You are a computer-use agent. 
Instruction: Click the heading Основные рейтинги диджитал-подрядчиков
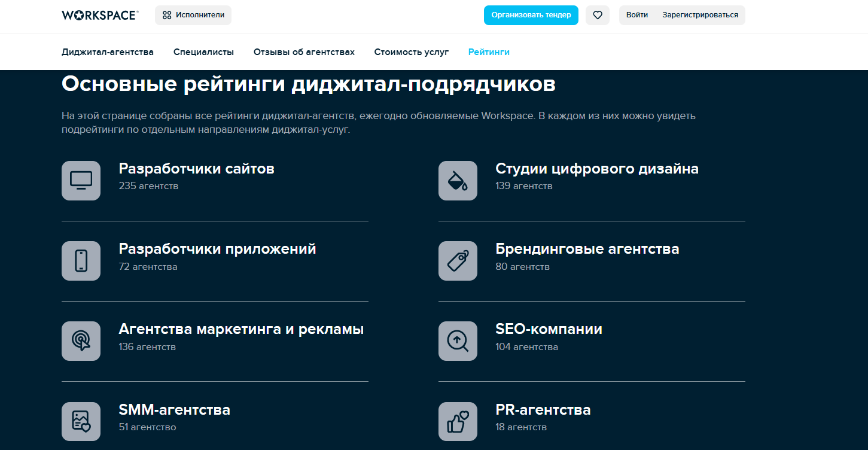[309, 84]
